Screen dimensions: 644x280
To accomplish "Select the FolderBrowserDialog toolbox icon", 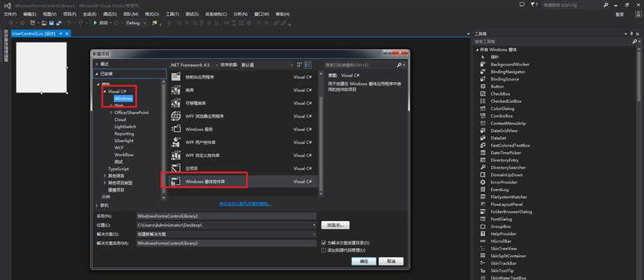I will tap(483, 212).
